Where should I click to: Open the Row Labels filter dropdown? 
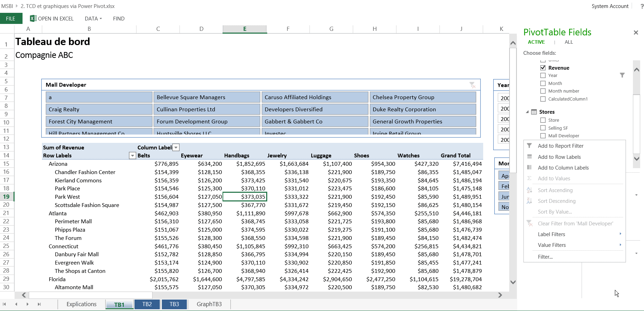132,156
